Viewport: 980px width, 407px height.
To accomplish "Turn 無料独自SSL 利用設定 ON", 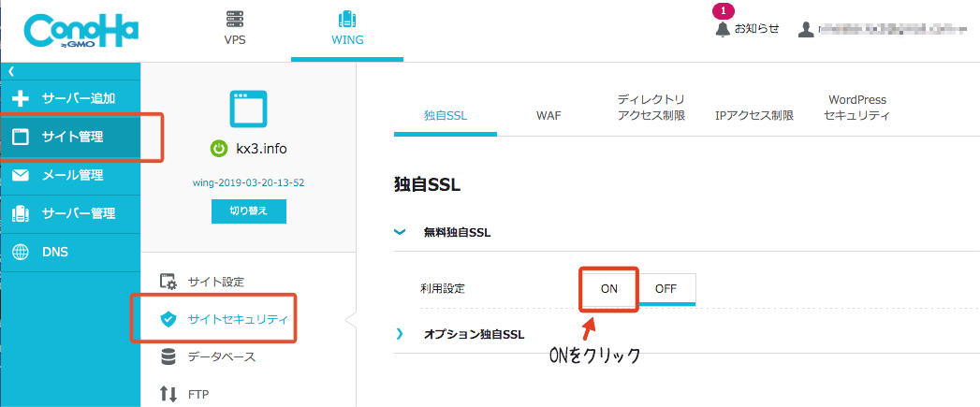I will [609, 289].
